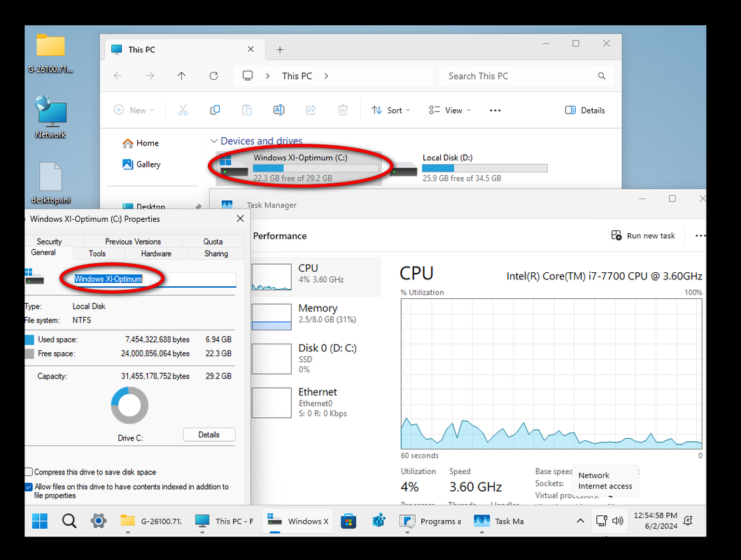Select CPU in the Performance list
The height and width of the screenshot is (560, 741).
point(316,277)
